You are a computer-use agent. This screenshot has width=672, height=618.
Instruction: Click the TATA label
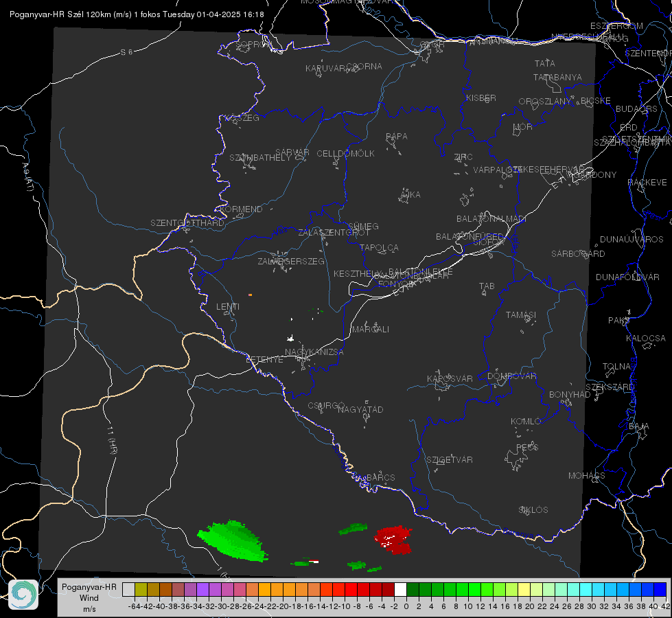click(545, 63)
